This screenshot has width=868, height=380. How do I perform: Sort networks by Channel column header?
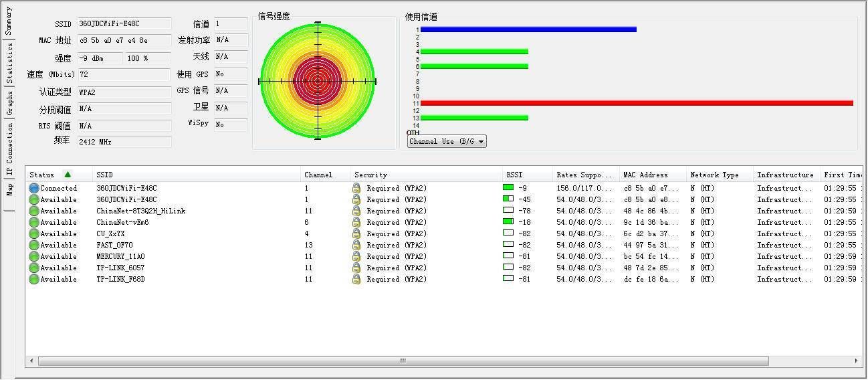click(x=318, y=175)
